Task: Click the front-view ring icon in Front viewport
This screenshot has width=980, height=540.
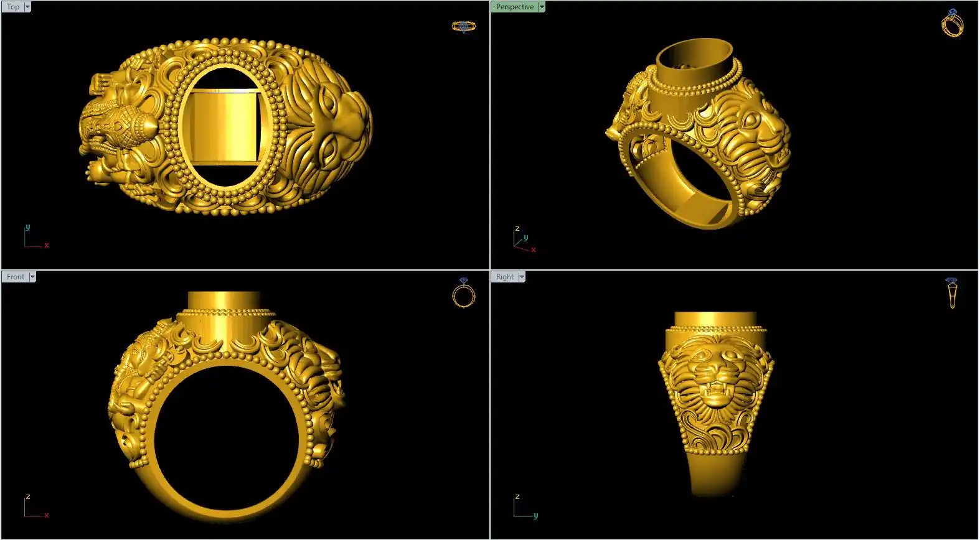Action: coord(463,293)
